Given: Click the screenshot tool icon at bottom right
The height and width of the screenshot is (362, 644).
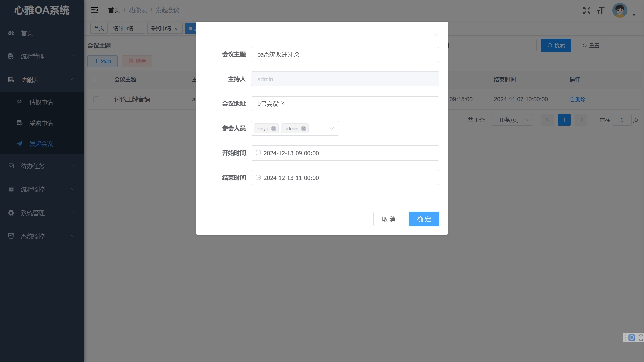Looking at the screenshot, I should [x=632, y=338].
